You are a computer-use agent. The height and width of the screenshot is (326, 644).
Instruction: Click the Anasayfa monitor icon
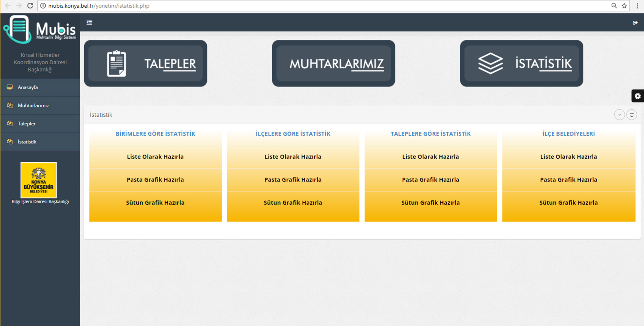pyautogui.click(x=10, y=87)
